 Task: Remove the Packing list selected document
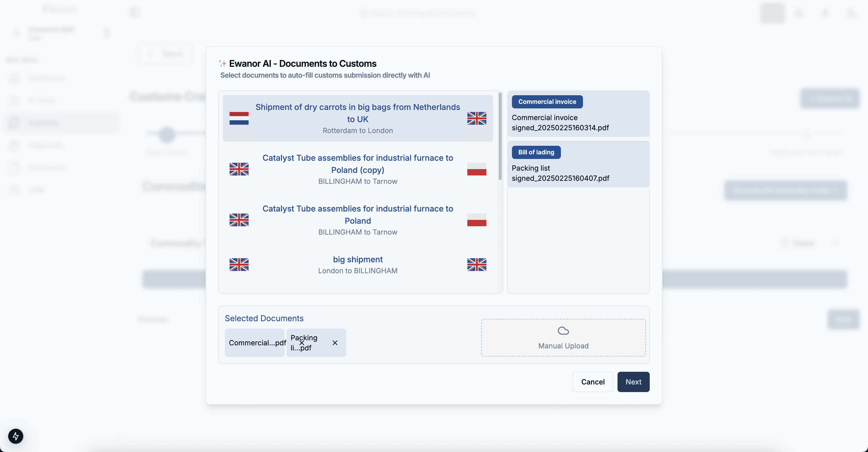[x=335, y=343]
